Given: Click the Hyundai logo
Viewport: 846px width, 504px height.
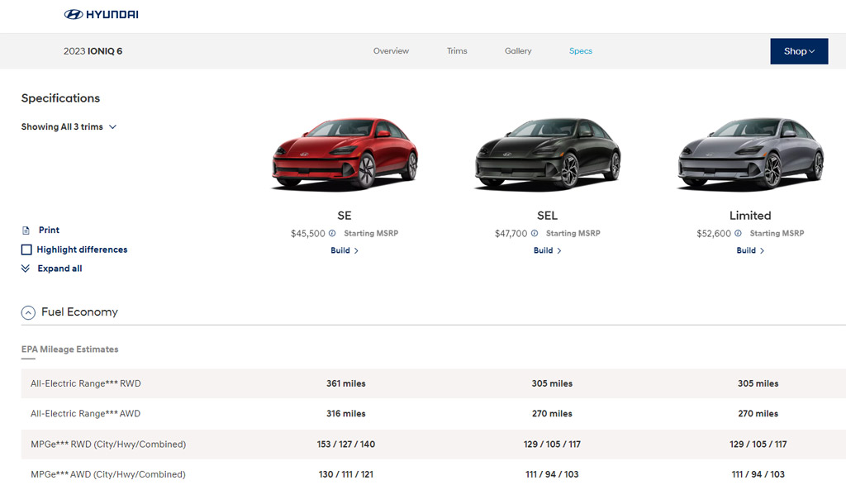Looking at the screenshot, I should pos(101,14).
